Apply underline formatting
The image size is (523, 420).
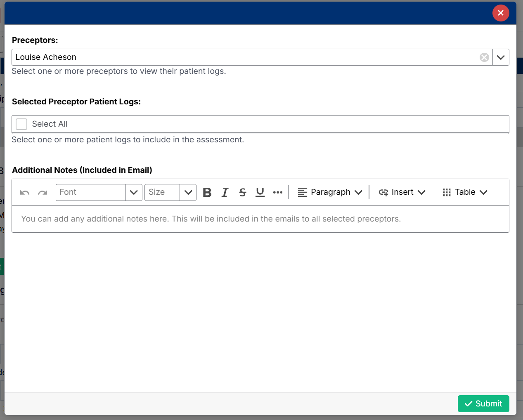[260, 192]
